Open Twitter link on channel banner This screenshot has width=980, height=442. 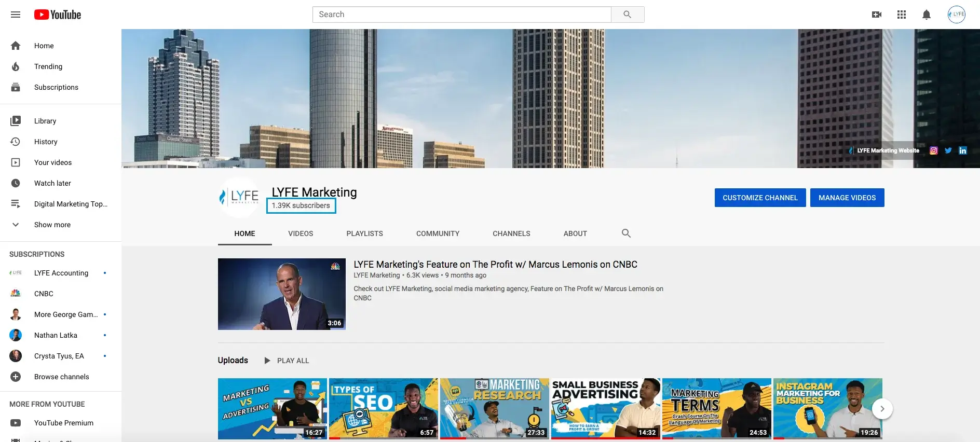tap(948, 150)
